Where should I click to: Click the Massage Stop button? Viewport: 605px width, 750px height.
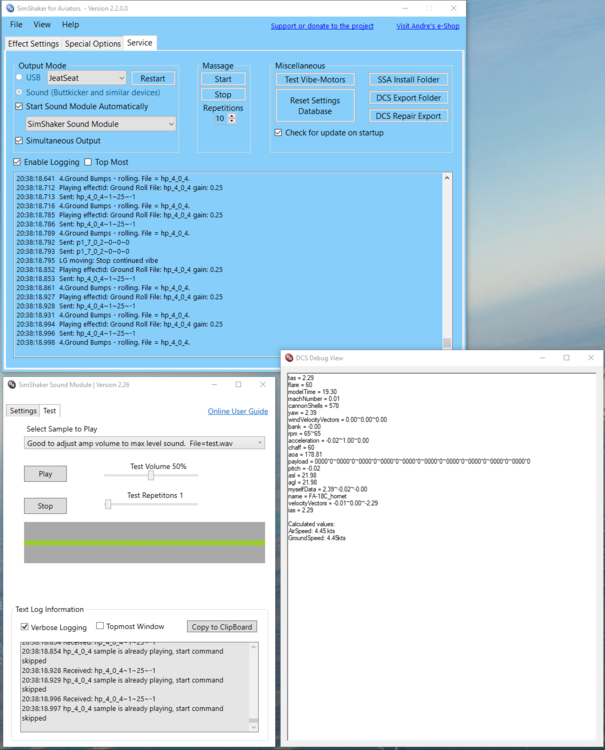pos(223,94)
